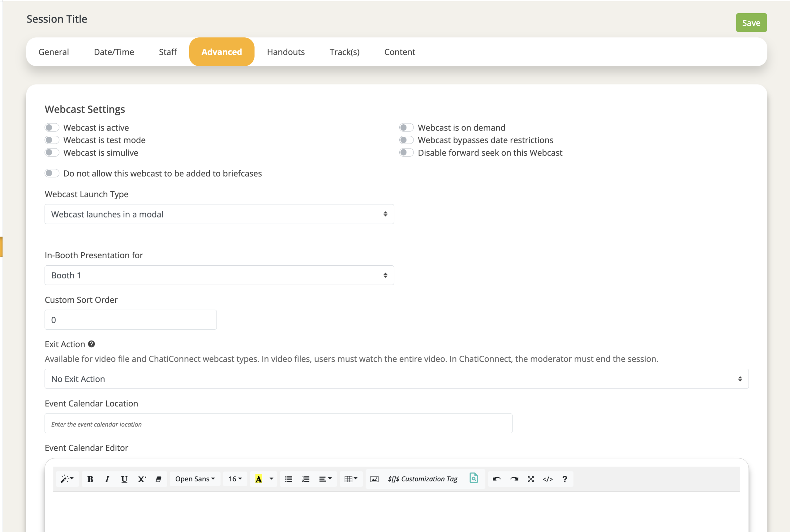Clear formatting with eraser icon
The height and width of the screenshot is (532, 790).
tap(158, 479)
